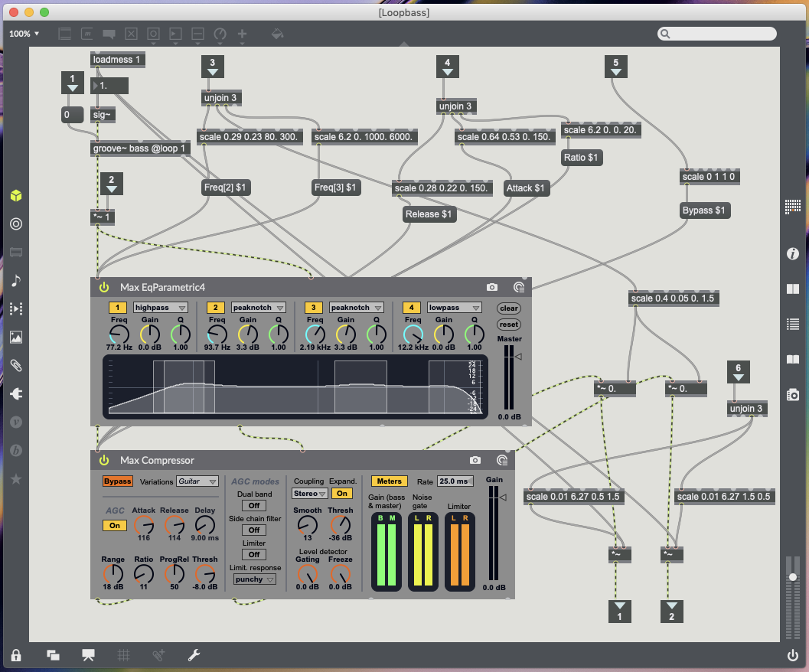
Task: Open the audio plug-ins sidebar icon
Action: [x=16, y=393]
